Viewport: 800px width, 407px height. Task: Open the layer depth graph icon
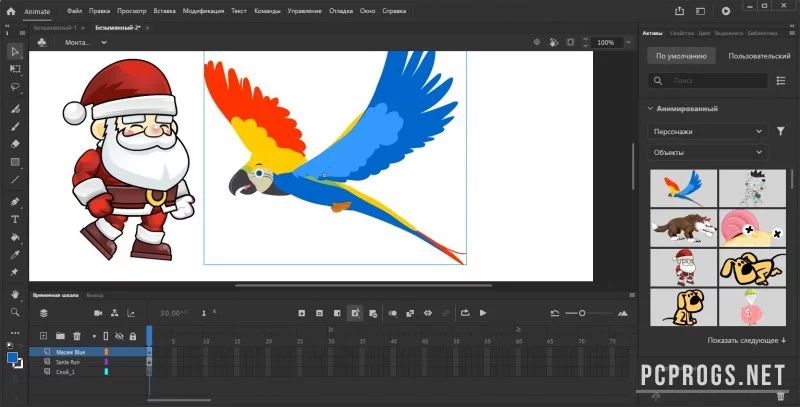(131, 313)
